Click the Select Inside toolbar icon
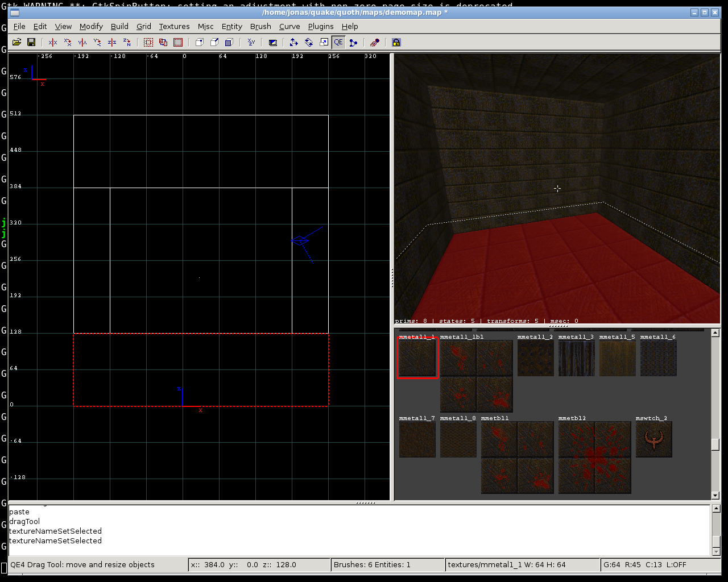The width and height of the screenshot is (728, 582). (178, 42)
